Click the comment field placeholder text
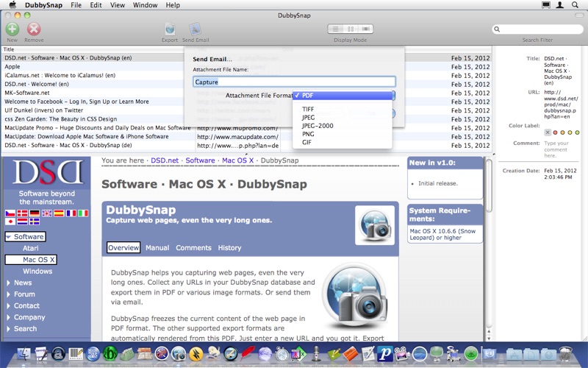The height and width of the screenshot is (368, 588). point(556,149)
